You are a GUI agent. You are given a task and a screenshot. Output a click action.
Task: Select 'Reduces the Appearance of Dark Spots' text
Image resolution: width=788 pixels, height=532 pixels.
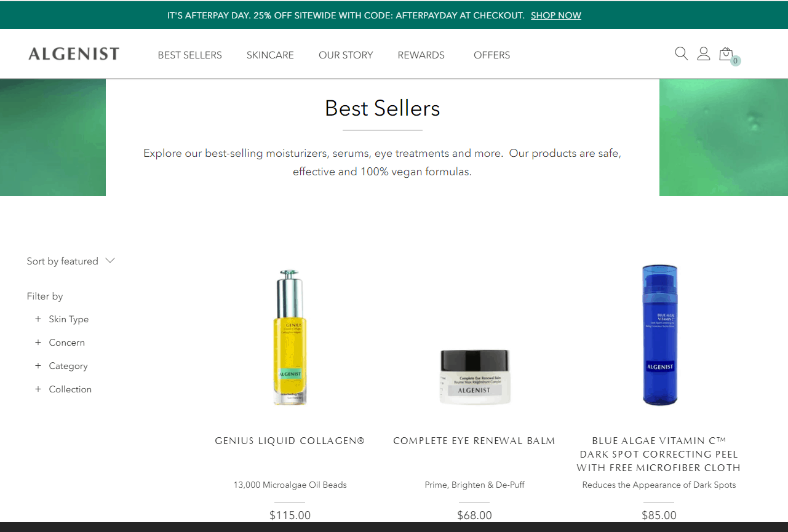pyautogui.click(x=659, y=485)
